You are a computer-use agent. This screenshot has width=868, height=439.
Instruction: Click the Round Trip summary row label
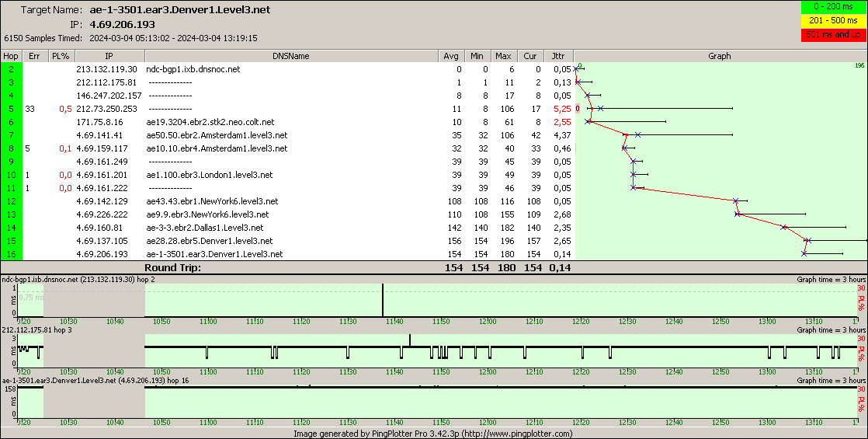point(172,267)
